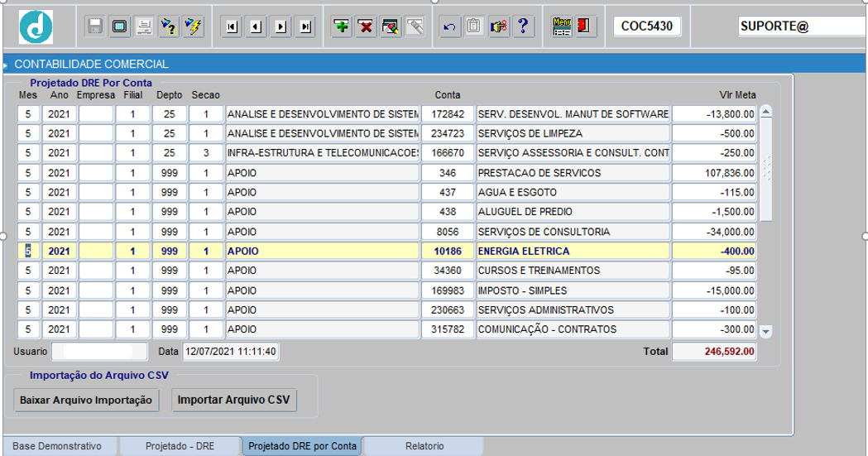This screenshot has width=868, height=456.
Task: Click Conta cell 10186
Action: click(448, 252)
